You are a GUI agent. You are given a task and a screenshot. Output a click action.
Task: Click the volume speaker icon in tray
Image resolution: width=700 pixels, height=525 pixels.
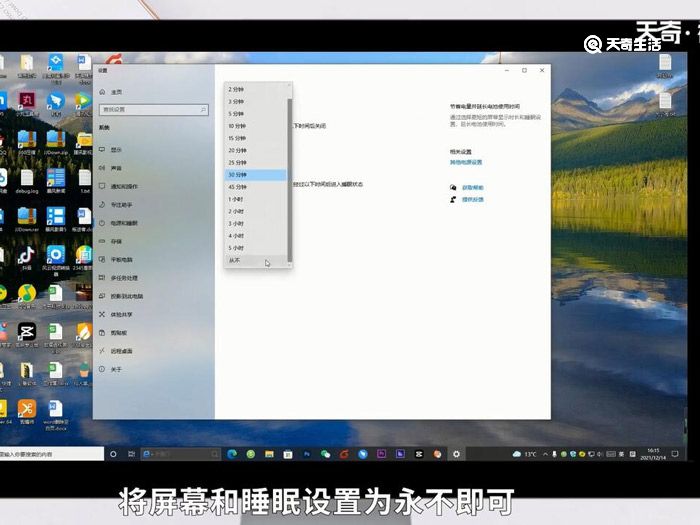pos(600,454)
